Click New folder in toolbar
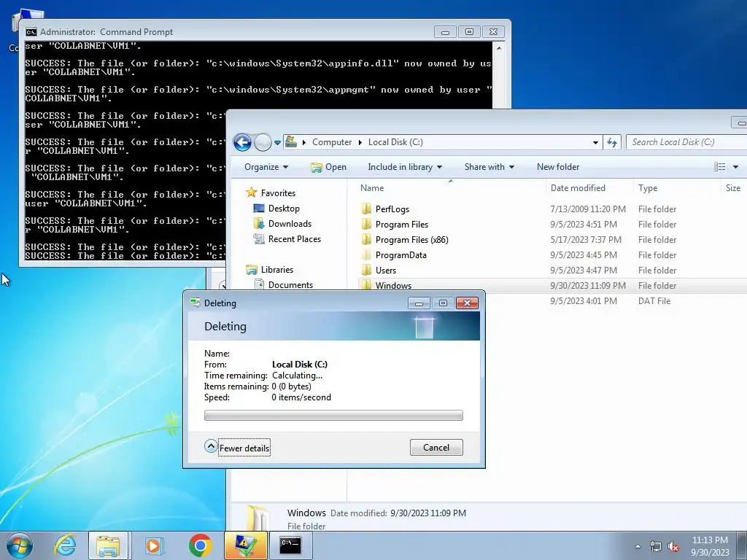Image resolution: width=747 pixels, height=560 pixels. 558,167
